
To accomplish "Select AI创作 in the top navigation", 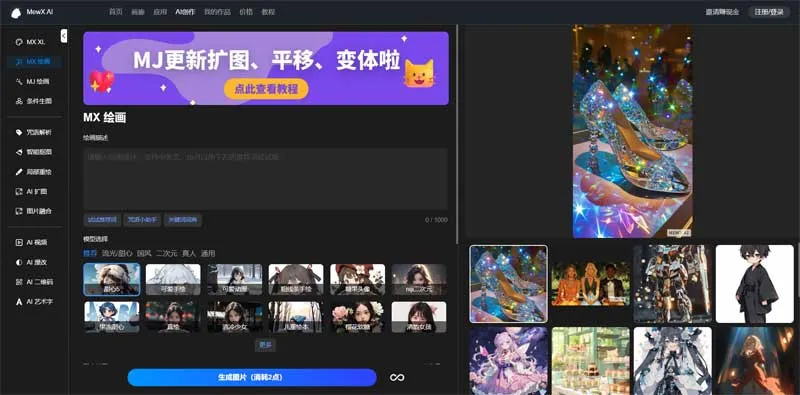I will 185,12.
